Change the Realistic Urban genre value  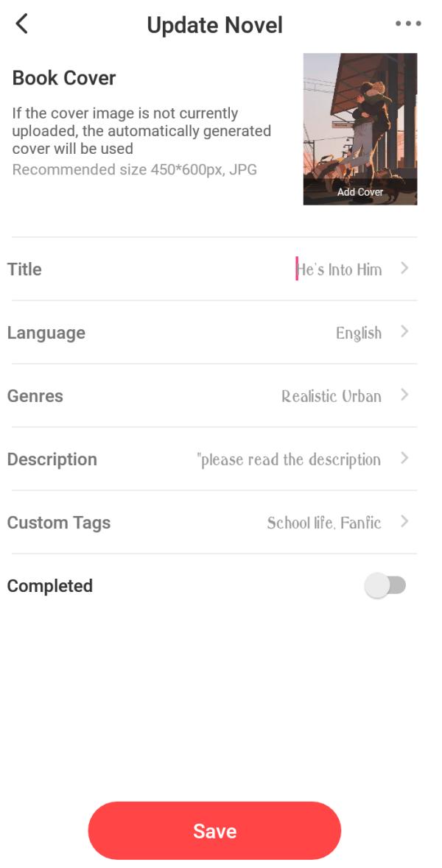point(331,396)
